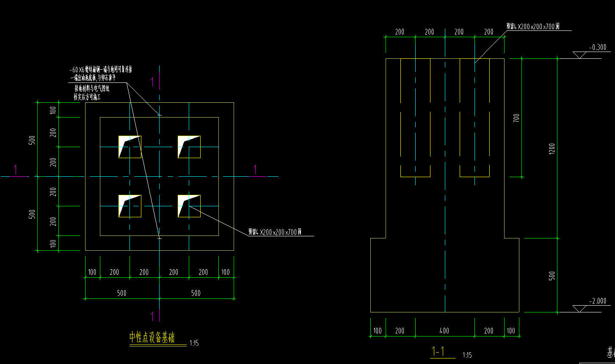615x364 pixels.
Task: Click the 1:15 scale beside the 1-1 title
Action: 468,355
